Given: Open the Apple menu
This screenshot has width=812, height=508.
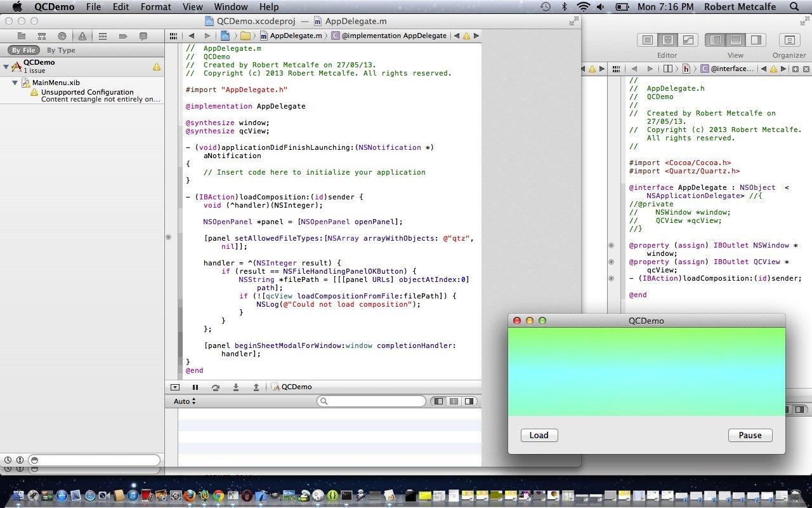Looking at the screenshot, I should [17, 7].
